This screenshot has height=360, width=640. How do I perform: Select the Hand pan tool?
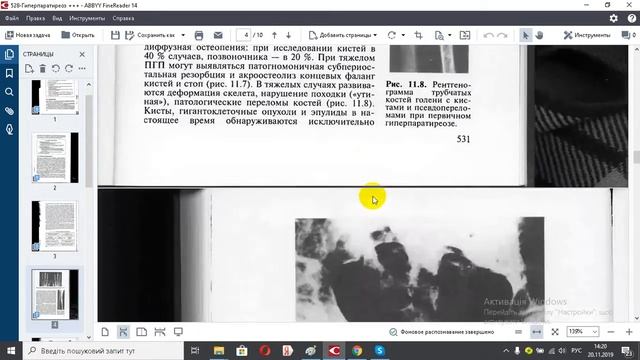[x=539, y=35]
